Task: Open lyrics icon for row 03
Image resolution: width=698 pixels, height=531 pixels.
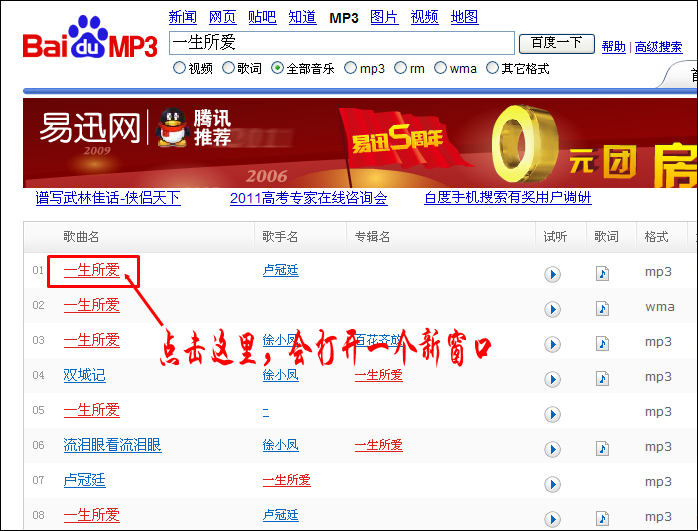Action: tap(602, 344)
